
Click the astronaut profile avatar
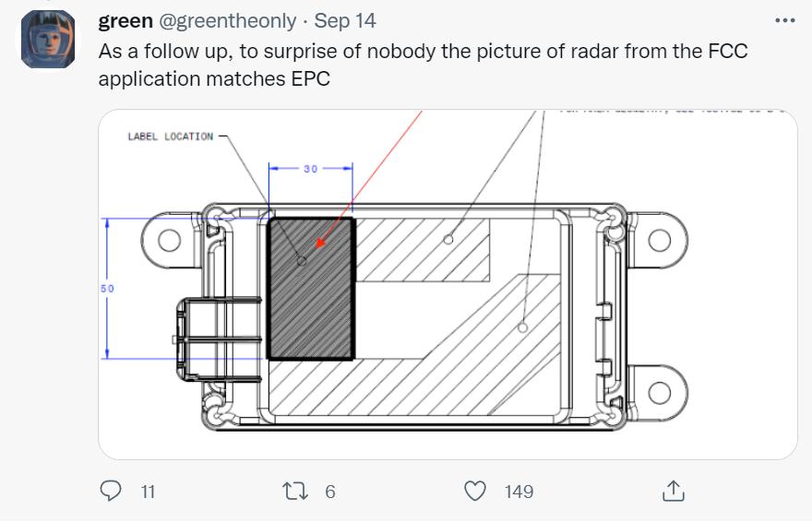coord(48,40)
